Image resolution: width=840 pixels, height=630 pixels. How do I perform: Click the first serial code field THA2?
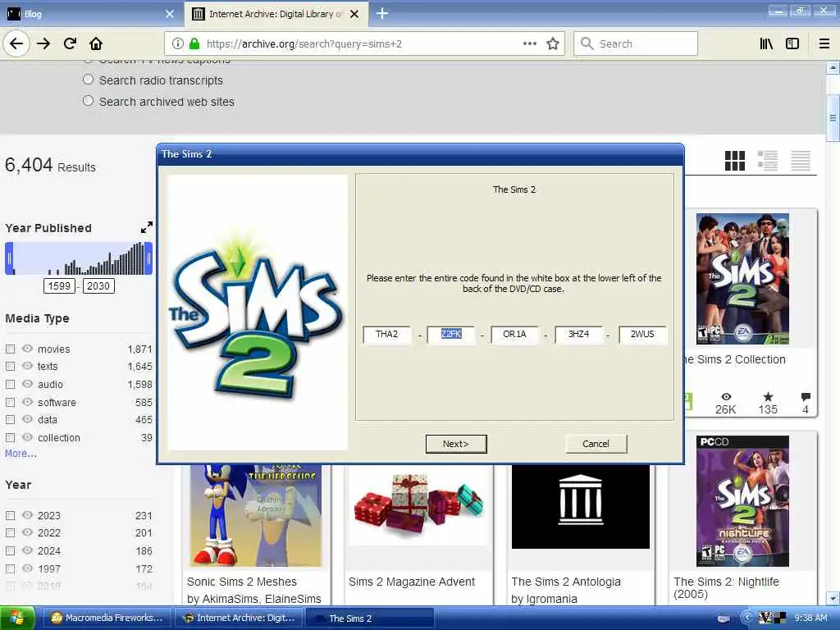(387, 335)
